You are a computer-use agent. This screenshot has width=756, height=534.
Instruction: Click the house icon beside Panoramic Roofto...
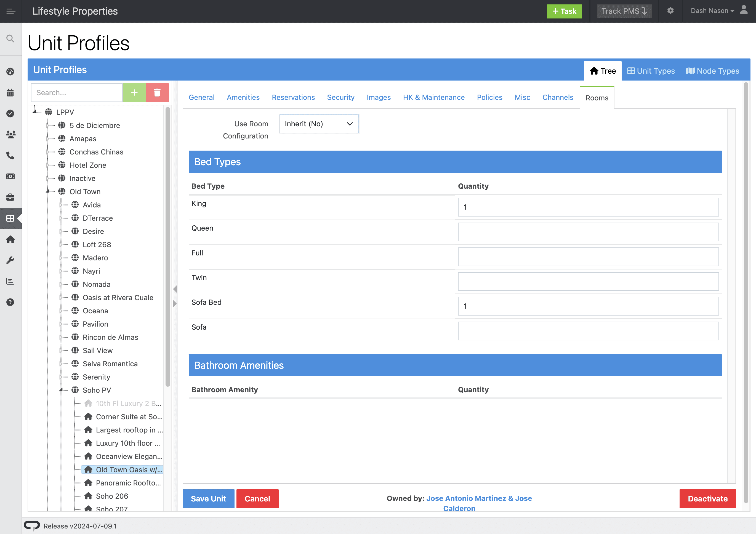coord(88,483)
